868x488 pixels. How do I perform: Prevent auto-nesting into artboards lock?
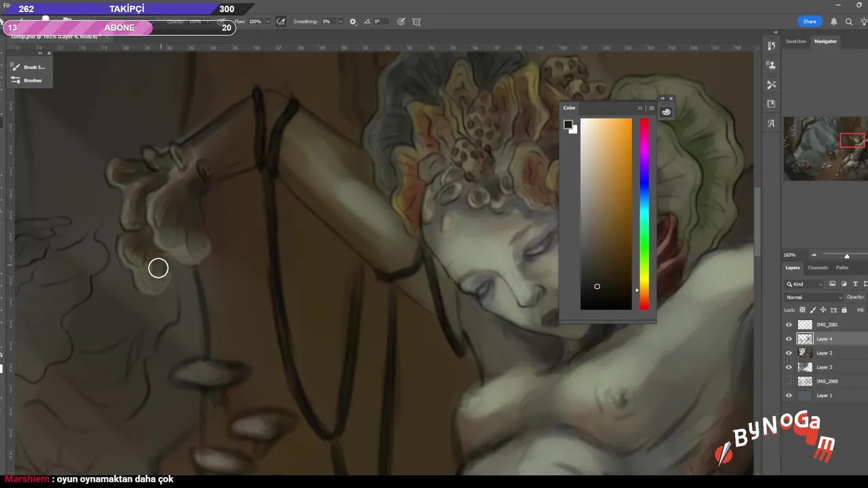click(833, 310)
